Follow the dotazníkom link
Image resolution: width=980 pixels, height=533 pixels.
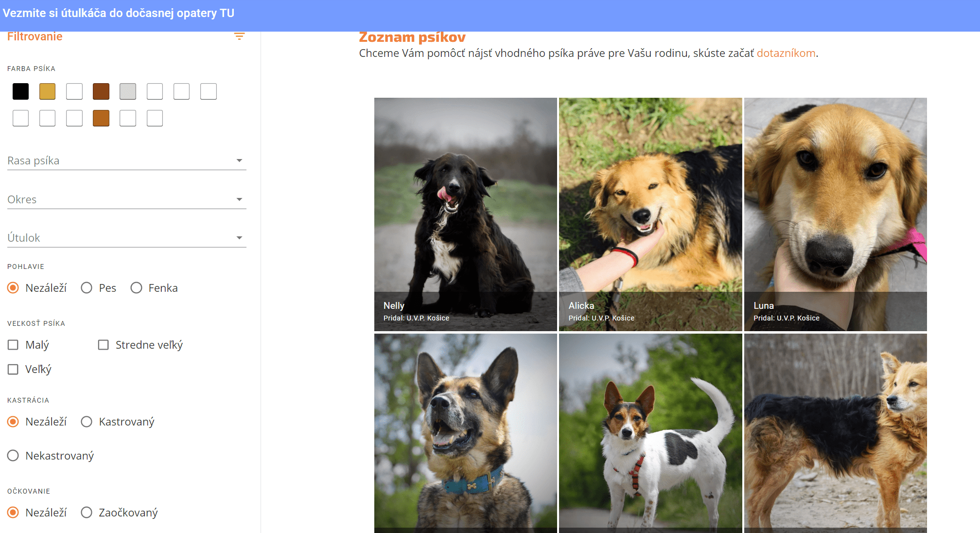point(786,53)
